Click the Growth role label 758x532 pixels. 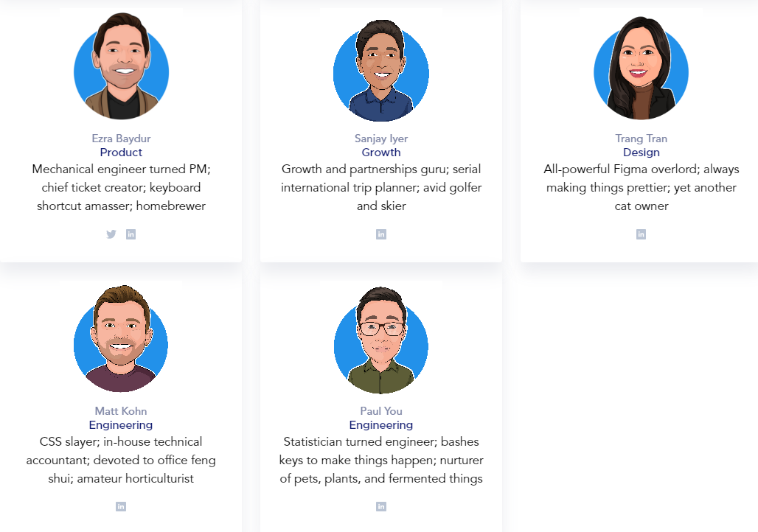coord(381,153)
